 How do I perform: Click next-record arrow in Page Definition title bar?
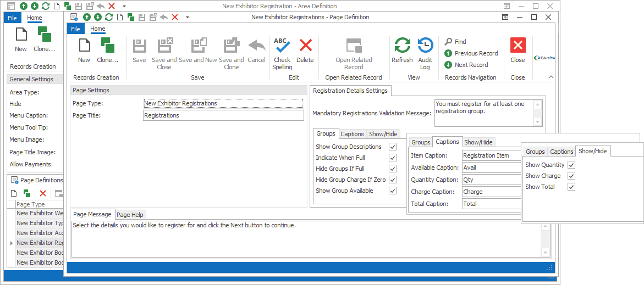(98, 17)
